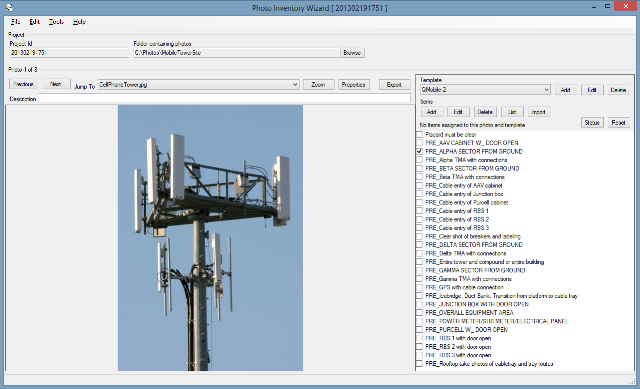Check PRE_GAMMA SECTOR FROM GROUND

[420, 270]
